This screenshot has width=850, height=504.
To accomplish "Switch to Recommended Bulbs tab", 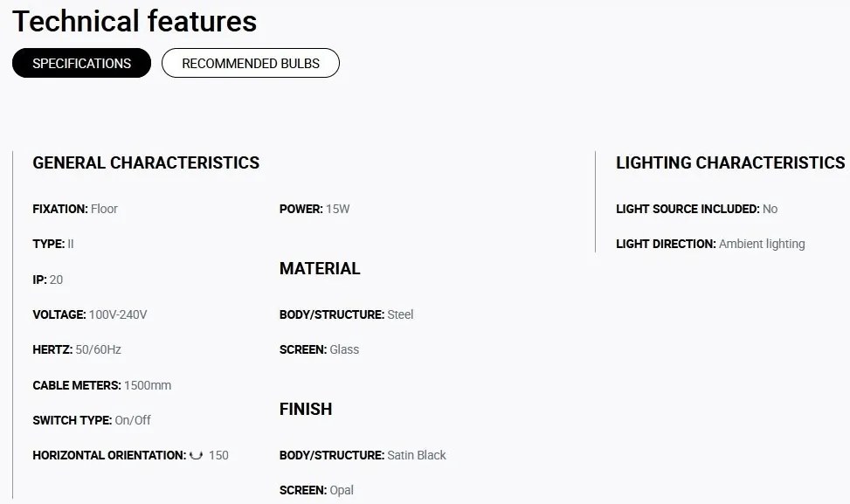I will [251, 63].
